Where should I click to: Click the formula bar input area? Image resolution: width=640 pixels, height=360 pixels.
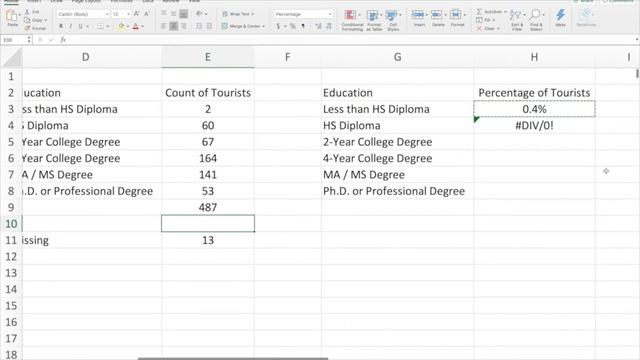(x=351, y=40)
